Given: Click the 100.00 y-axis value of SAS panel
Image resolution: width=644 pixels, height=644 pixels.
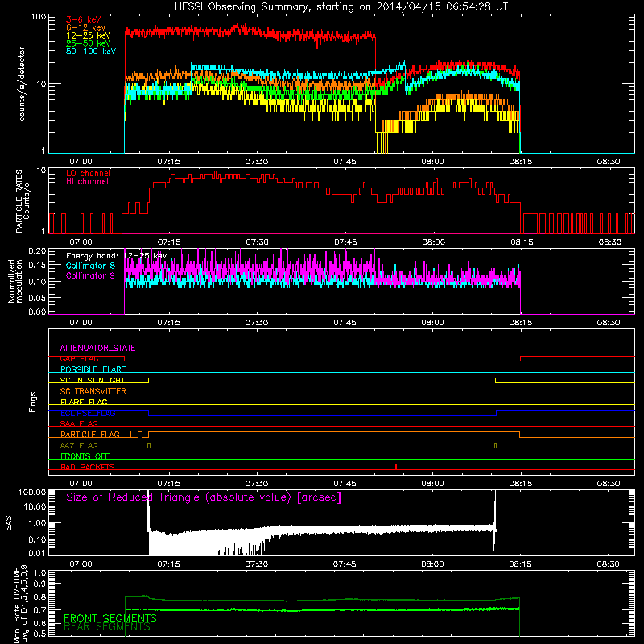Looking at the screenshot, I should [x=32, y=492].
